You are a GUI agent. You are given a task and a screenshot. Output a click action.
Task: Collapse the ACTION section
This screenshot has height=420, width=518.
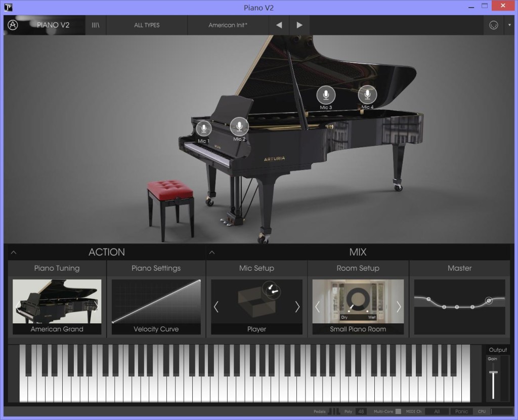pos(14,252)
